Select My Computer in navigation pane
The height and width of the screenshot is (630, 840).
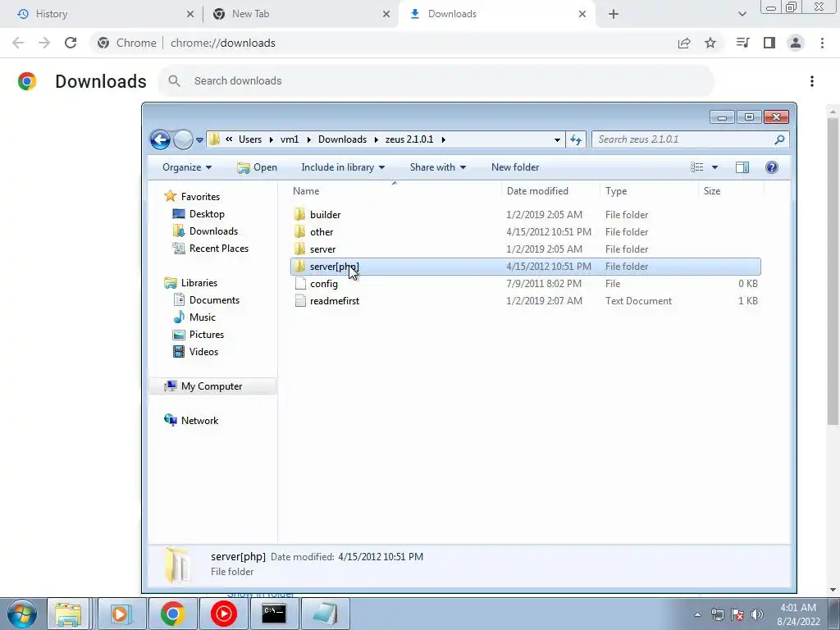tap(212, 386)
